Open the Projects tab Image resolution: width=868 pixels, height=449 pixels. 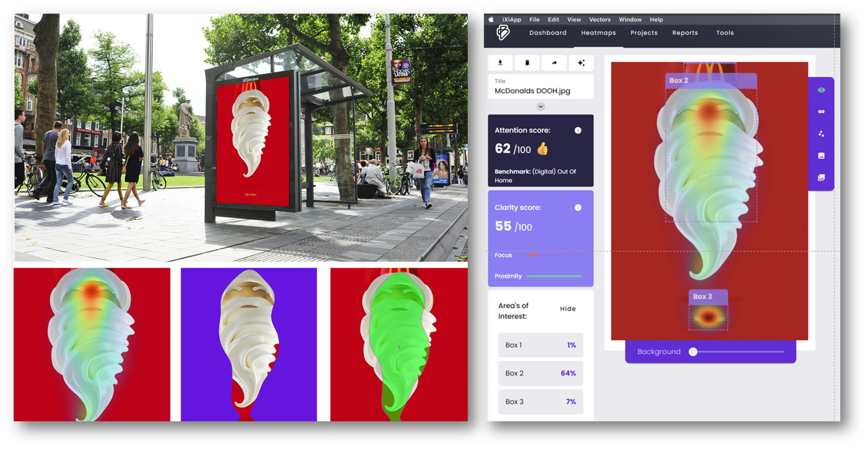pos(644,33)
